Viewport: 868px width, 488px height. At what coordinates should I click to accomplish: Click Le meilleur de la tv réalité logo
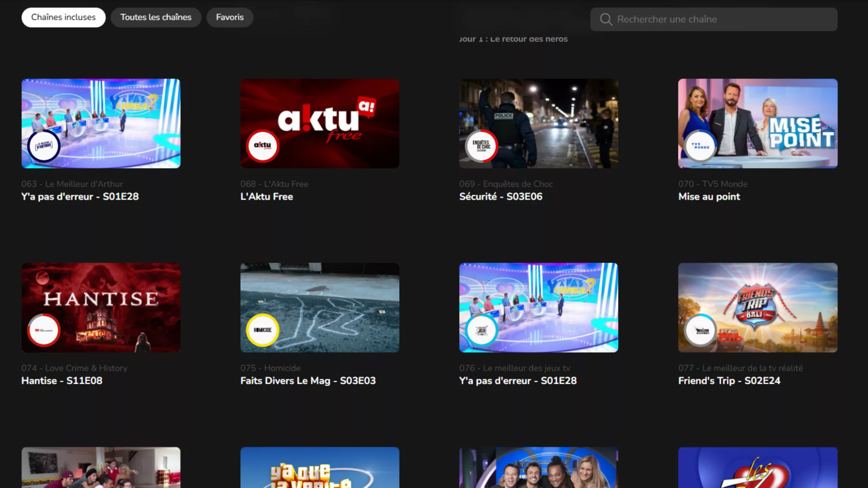click(700, 330)
